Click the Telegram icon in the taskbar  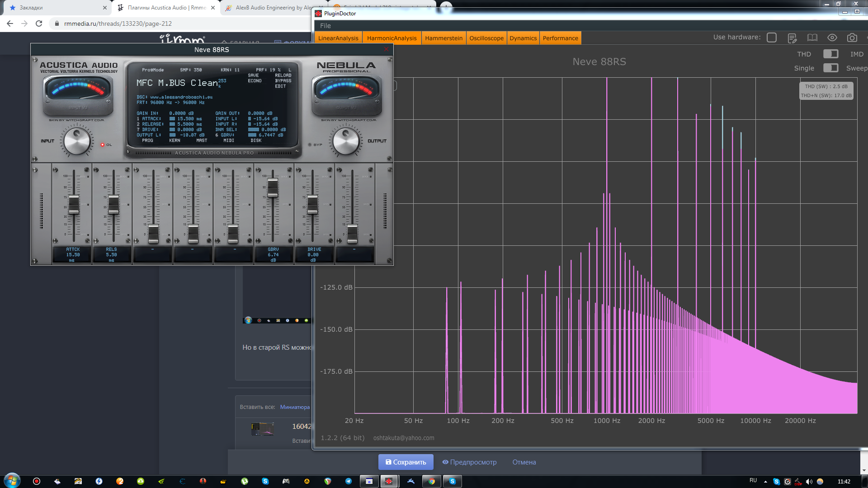[349, 481]
